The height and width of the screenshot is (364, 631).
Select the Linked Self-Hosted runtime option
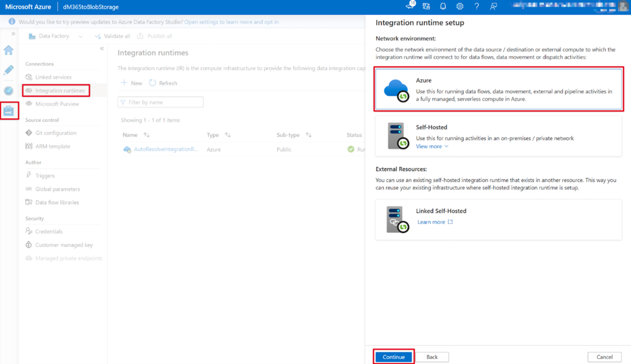click(x=497, y=221)
